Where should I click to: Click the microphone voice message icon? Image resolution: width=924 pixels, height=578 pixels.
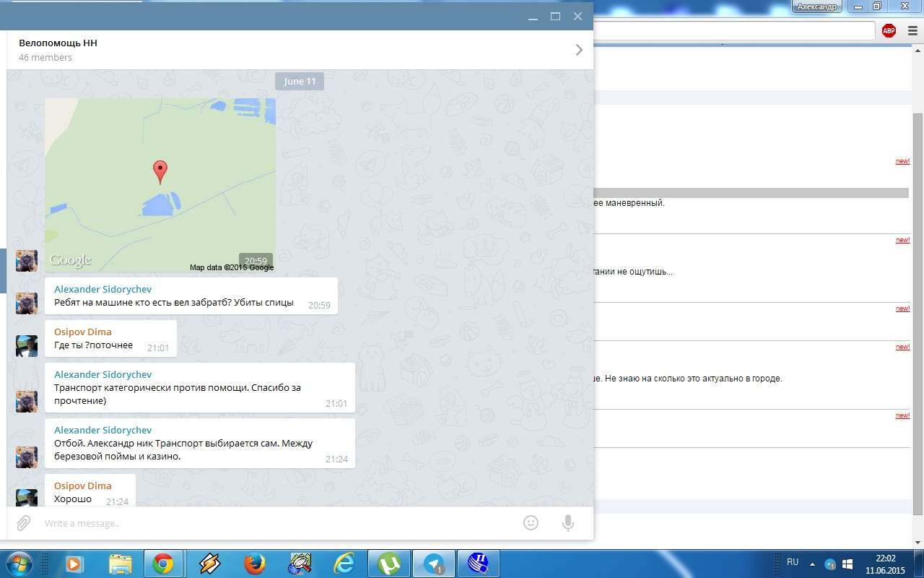tap(568, 523)
